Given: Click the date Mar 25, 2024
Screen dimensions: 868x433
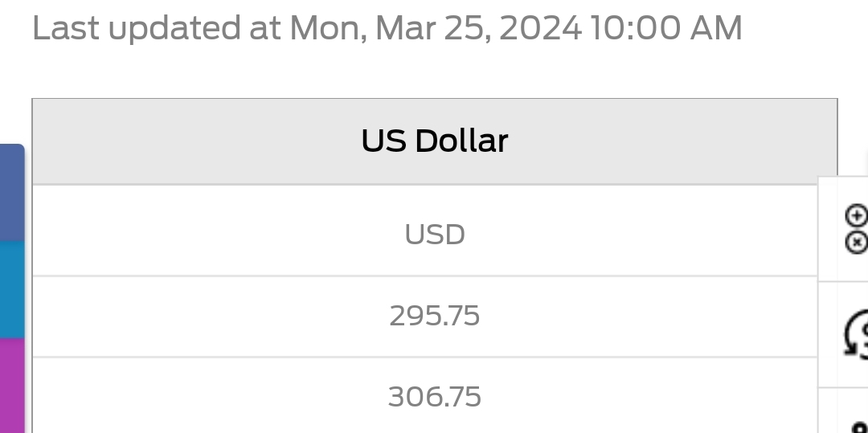Looking at the screenshot, I should (478, 27).
